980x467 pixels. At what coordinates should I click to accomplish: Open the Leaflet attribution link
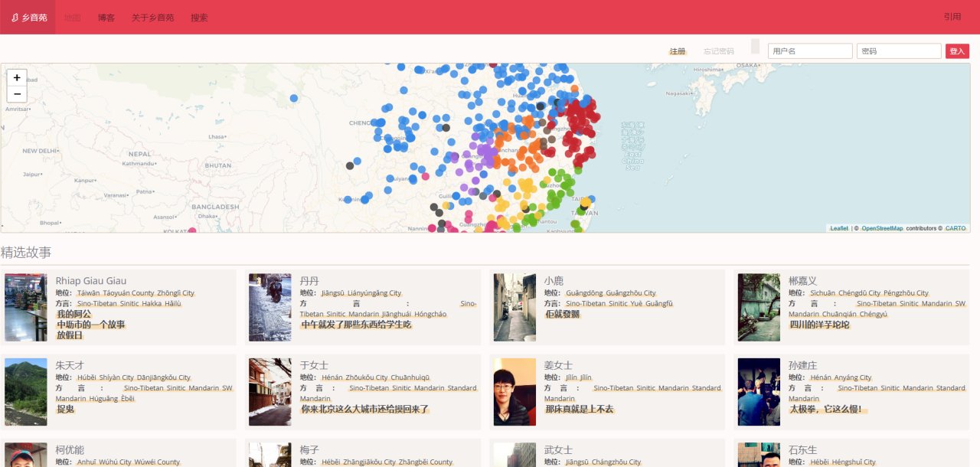(839, 228)
